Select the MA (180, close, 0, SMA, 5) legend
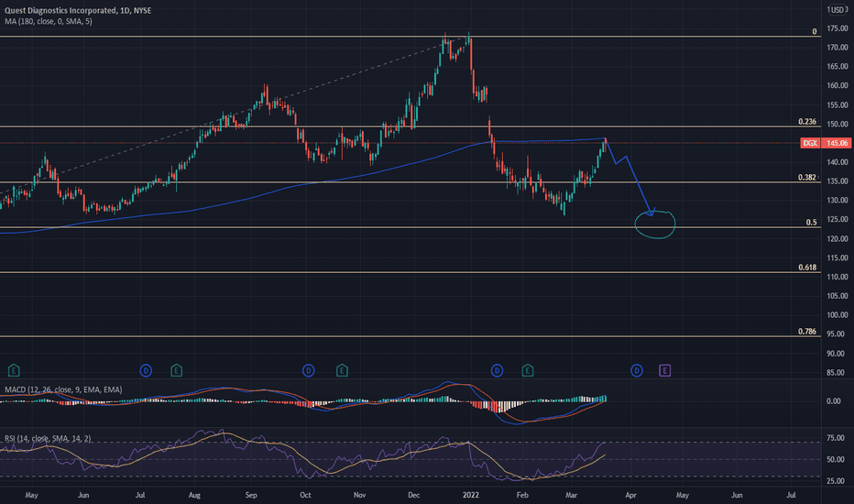This screenshot has width=854, height=504. click(x=48, y=21)
